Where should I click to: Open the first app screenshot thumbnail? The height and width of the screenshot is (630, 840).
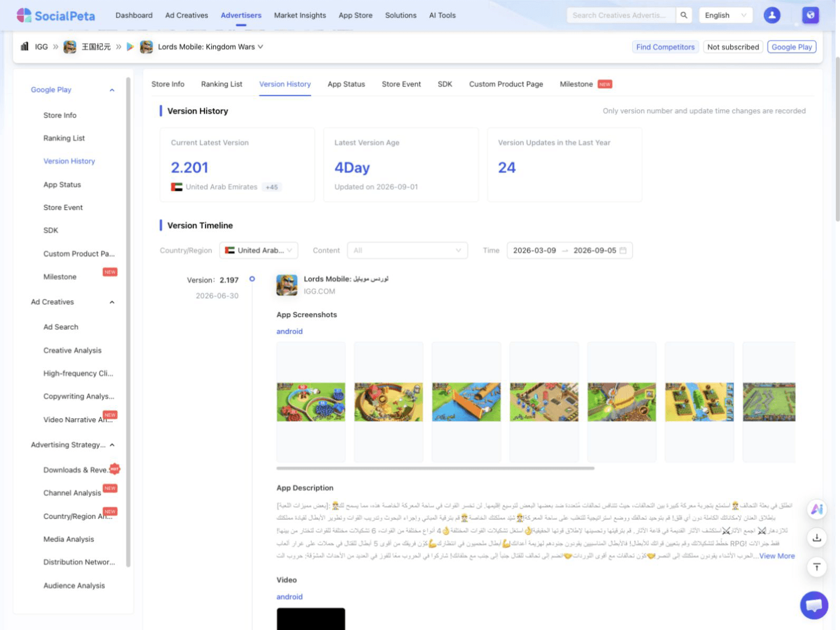(311, 402)
